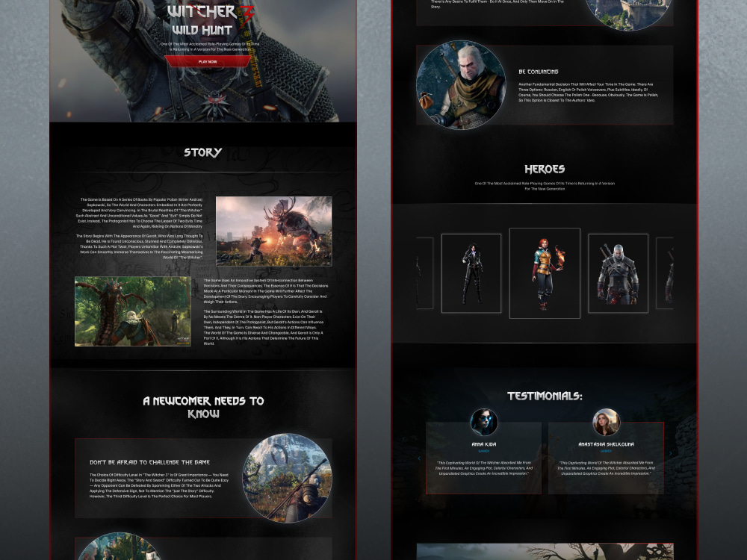Image resolution: width=747 pixels, height=560 pixels.
Task: Click the BE CONVINCING title
Action: pos(539,72)
